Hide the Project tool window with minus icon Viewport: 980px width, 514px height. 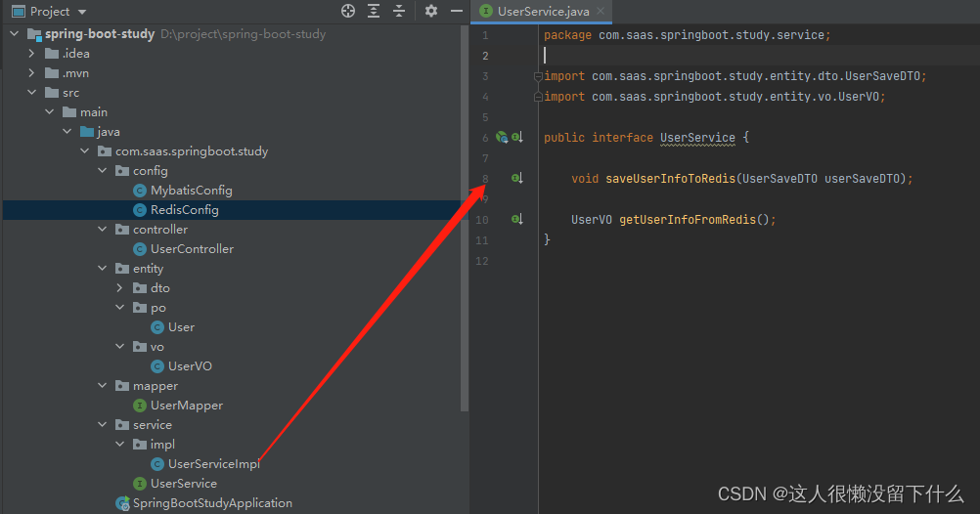coord(457,11)
